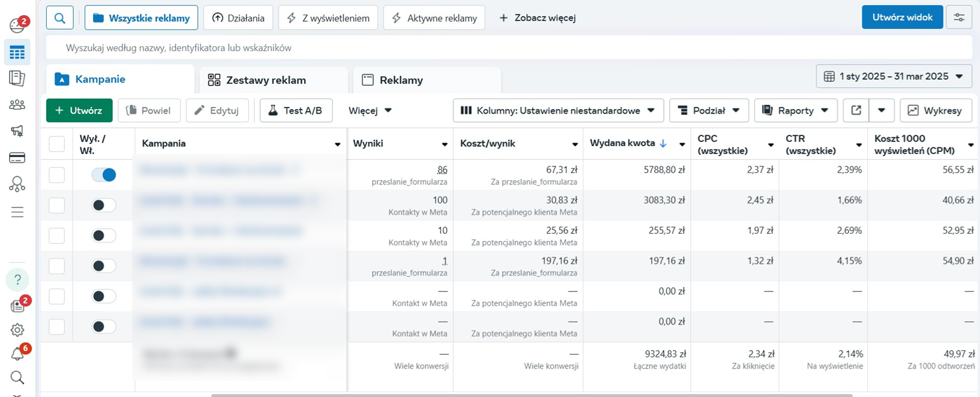Select the checkbox for the 5788,80 zł campaign
Image resolution: width=980 pixels, height=397 pixels.
(x=57, y=175)
